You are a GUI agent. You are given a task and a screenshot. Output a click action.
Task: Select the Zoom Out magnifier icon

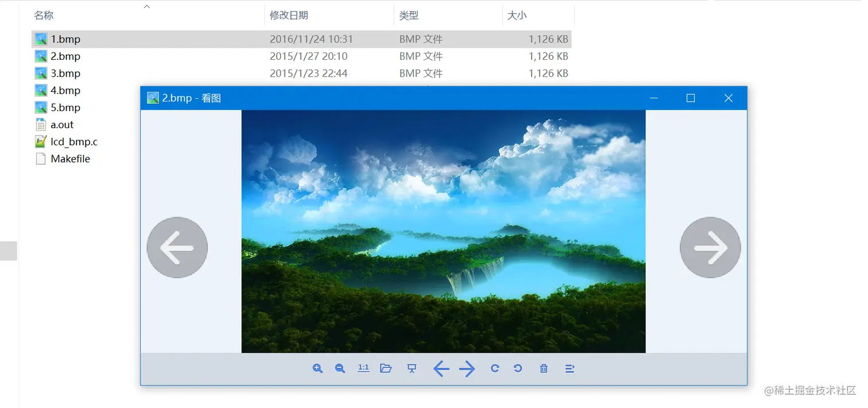click(x=339, y=368)
